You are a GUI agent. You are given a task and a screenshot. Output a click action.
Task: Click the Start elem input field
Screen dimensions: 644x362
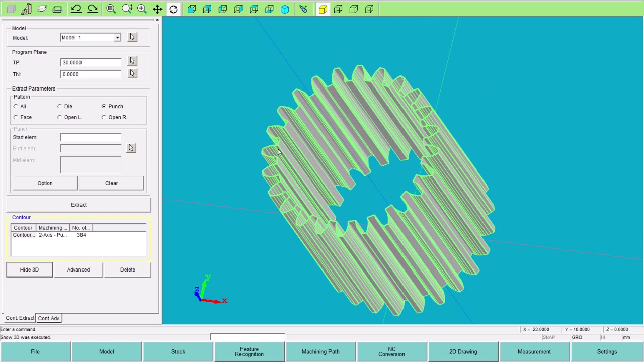(91, 137)
